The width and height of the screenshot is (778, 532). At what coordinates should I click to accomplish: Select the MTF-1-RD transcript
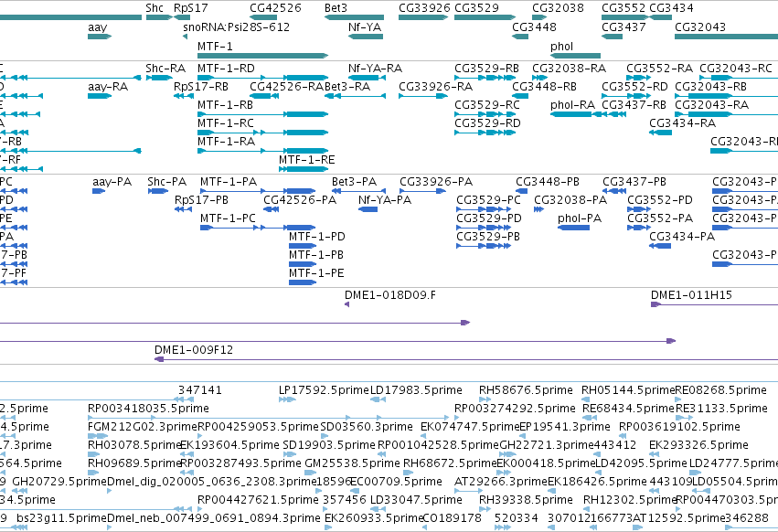pyautogui.click(x=262, y=78)
